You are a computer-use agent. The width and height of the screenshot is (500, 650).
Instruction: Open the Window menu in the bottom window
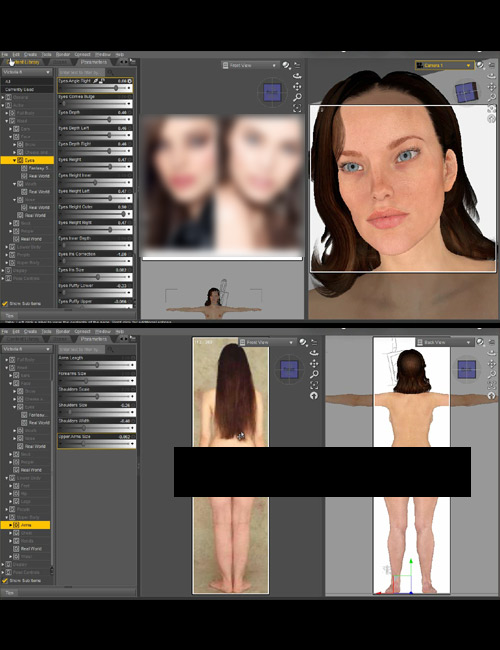(103, 331)
